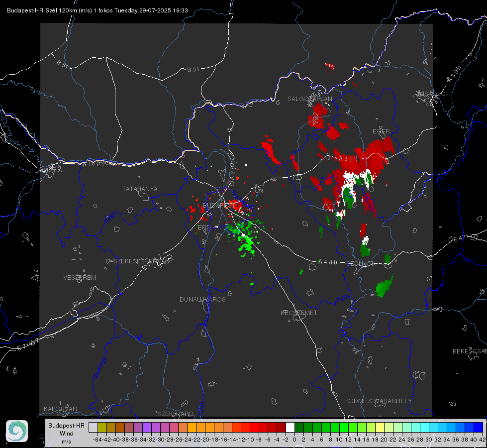Click the 'Budapest-HR Wind m/s' legend label
Screen dimensions: 487x448
(x=66, y=434)
